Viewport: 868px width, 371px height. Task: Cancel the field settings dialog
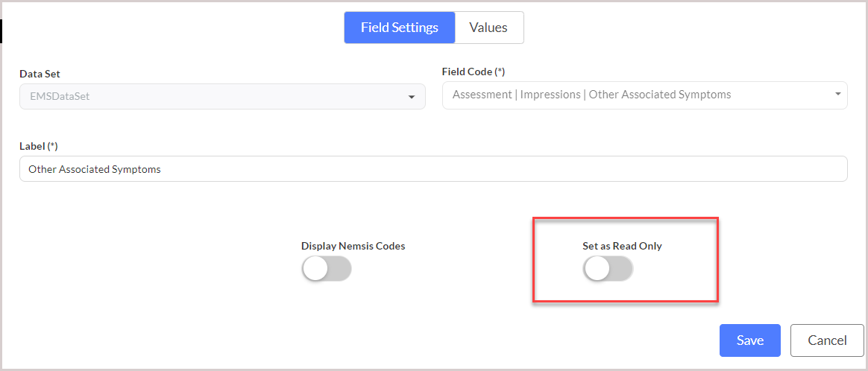coord(827,340)
